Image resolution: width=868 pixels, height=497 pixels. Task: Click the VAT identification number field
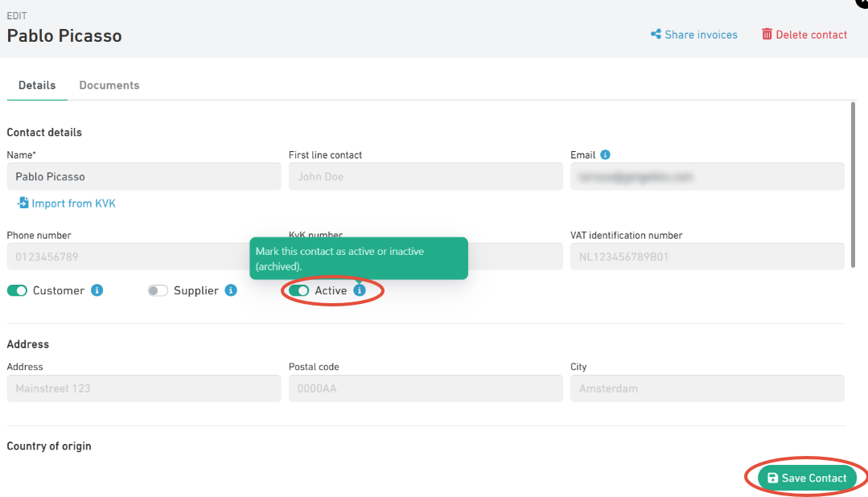707,257
